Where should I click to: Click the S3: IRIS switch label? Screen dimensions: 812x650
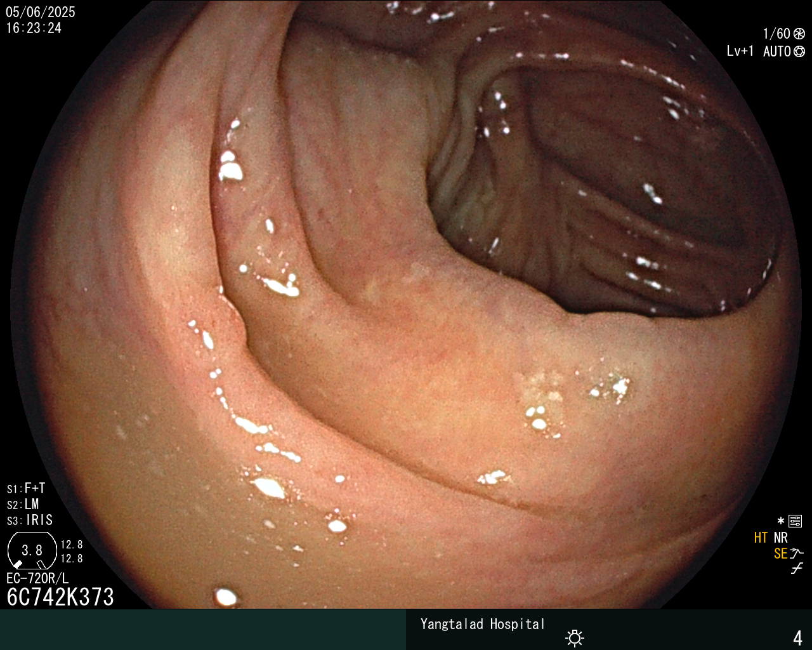30,520
